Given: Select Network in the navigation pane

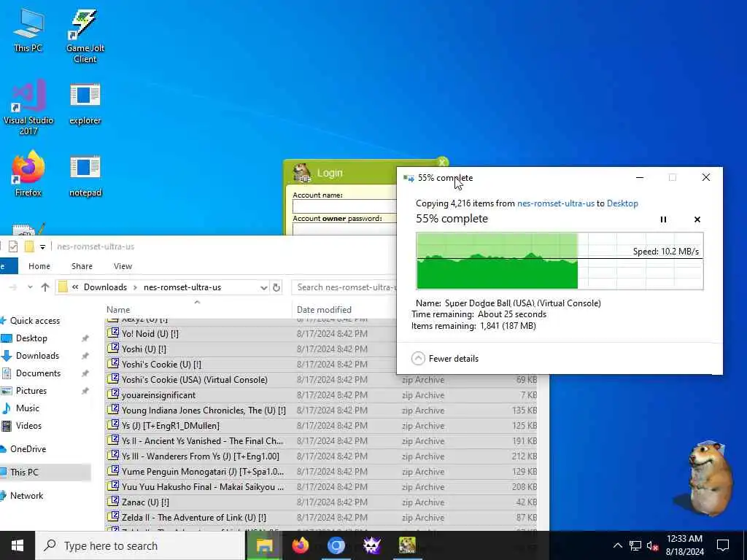Looking at the screenshot, I should point(27,496).
